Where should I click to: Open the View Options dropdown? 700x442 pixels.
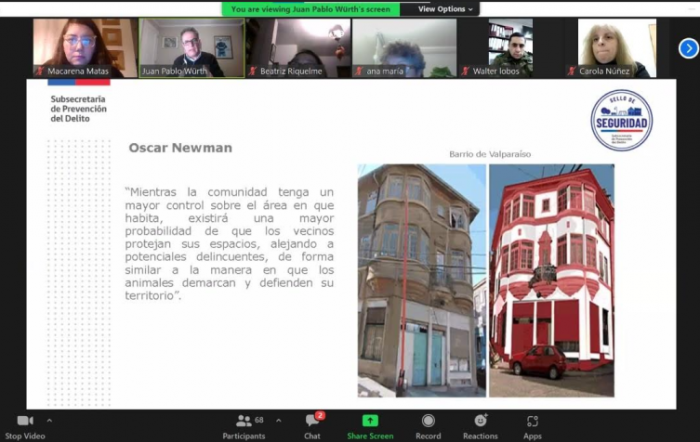[x=441, y=9]
